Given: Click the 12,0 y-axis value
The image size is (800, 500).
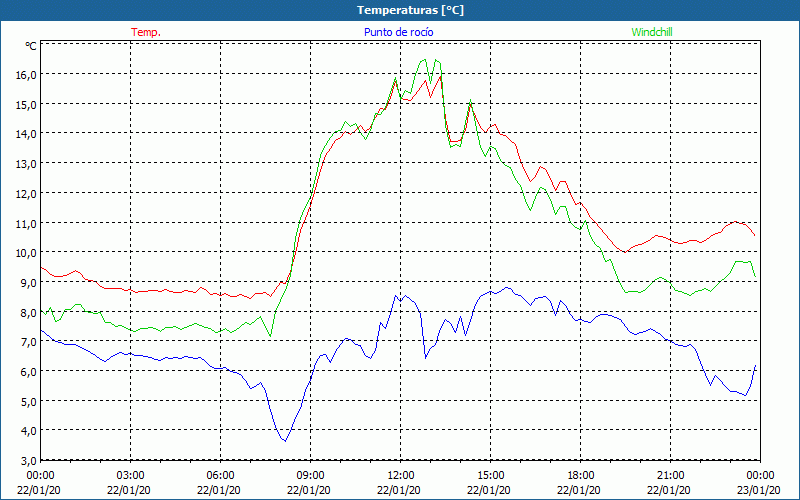Looking at the screenshot, I should (27, 194).
